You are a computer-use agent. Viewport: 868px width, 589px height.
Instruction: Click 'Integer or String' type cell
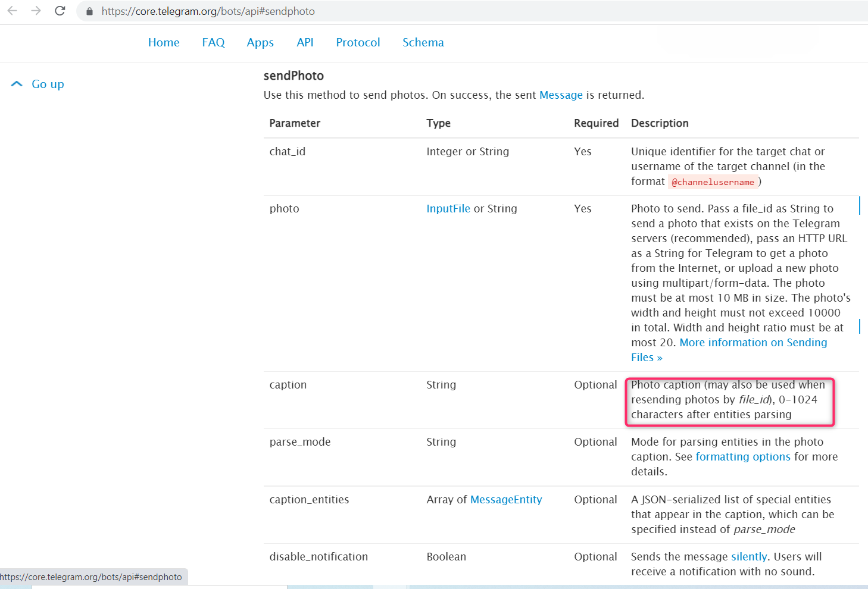tap(468, 151)
